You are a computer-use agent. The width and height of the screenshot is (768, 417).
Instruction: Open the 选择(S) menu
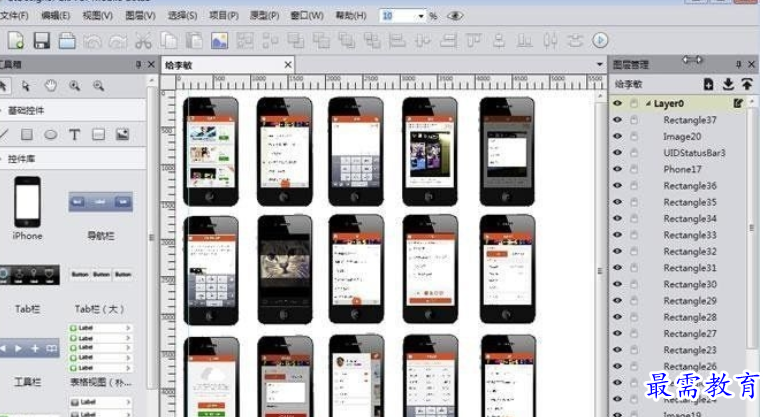pyautogui.click(x=182, y=16)
